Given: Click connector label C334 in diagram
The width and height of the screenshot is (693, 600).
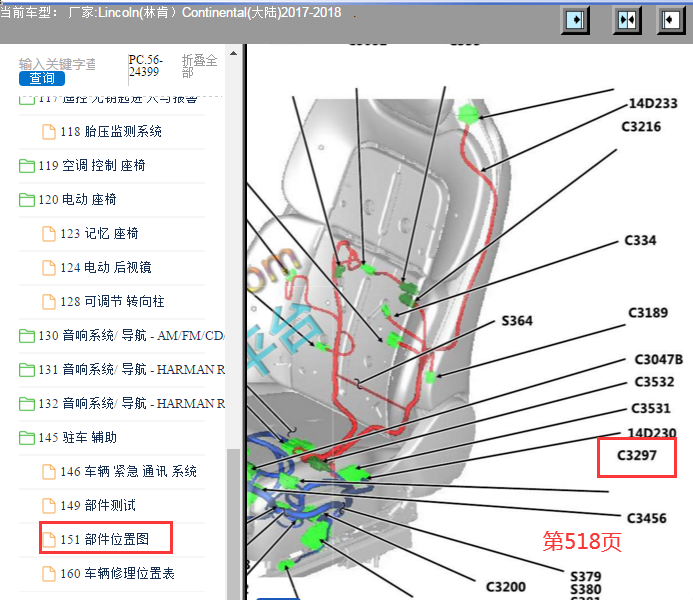Looking at the screenshot, I should [x=640, y=240].
